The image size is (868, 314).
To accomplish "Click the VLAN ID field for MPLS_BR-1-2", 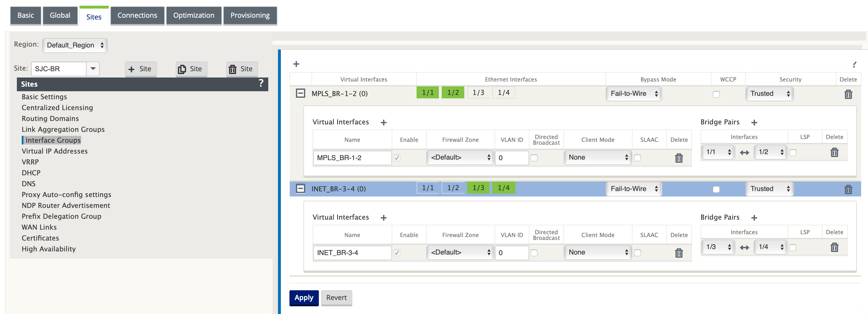I will (x=511, y=158).
